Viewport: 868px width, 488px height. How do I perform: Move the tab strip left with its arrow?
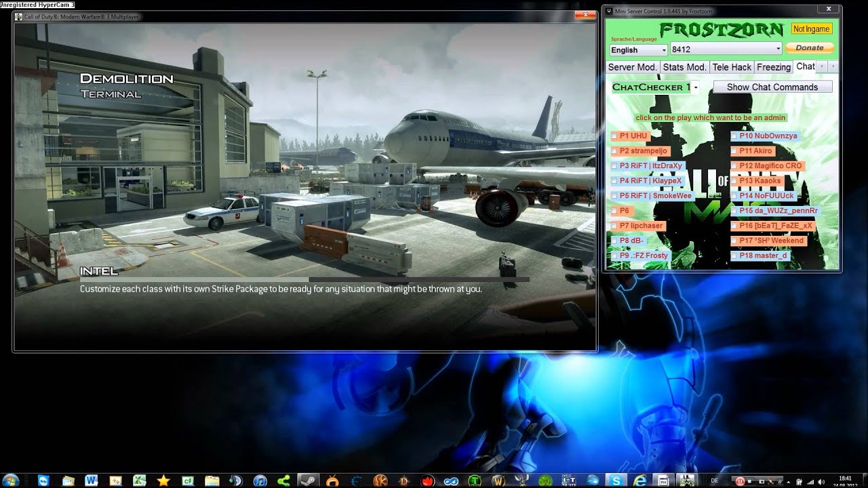(822, 66)
